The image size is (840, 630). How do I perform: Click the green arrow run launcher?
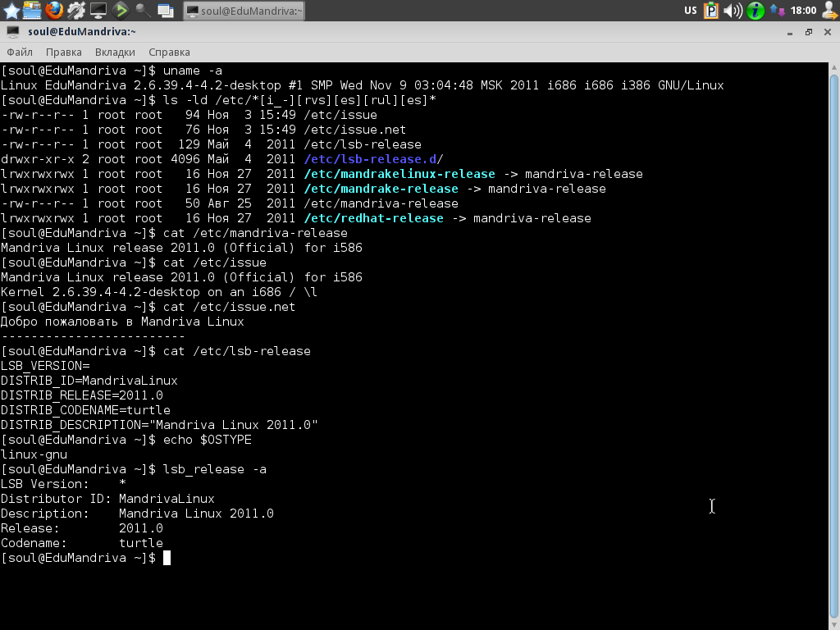click(121, 10)
